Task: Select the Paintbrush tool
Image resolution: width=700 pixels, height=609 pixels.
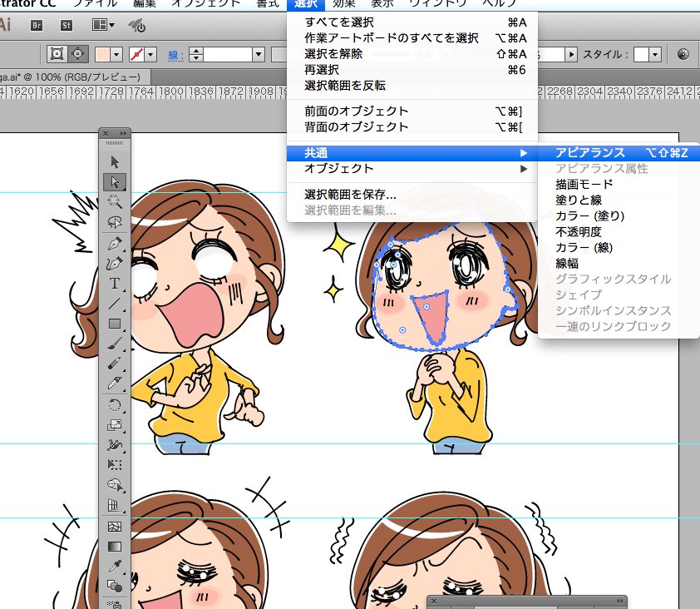Action: click(115, 344)
